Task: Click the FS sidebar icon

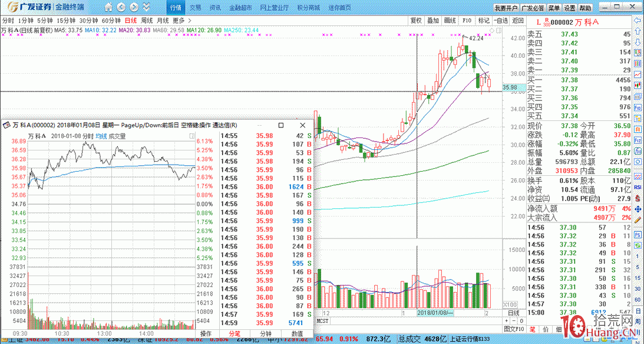Action: point(638,235)
